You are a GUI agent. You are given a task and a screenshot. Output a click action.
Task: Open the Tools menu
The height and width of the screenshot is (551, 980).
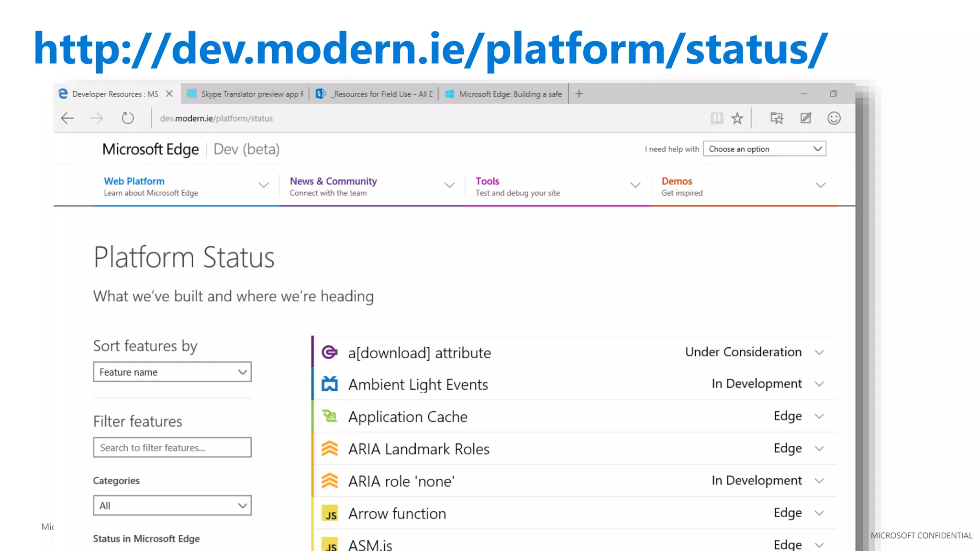tap(557, 187)
